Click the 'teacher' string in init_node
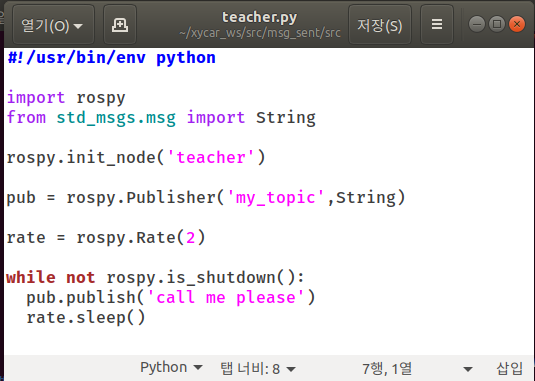The width and height of the screenshot is (535, 381). [211, 158]
